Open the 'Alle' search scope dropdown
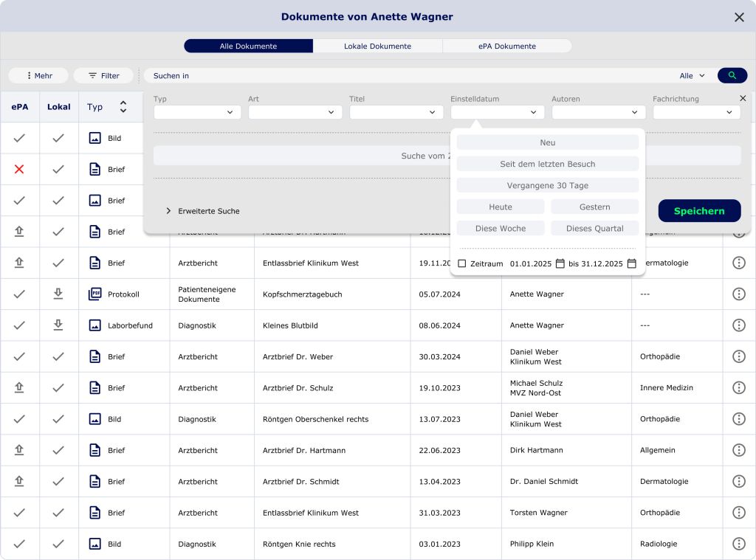 coord(692,75)
